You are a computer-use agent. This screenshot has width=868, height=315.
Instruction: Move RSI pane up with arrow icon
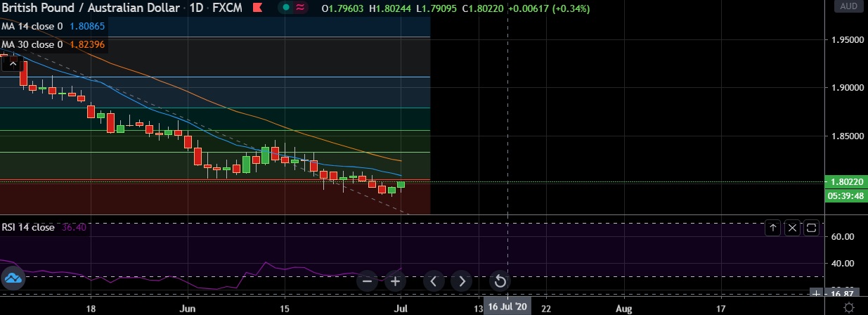(x=772, y=228)
